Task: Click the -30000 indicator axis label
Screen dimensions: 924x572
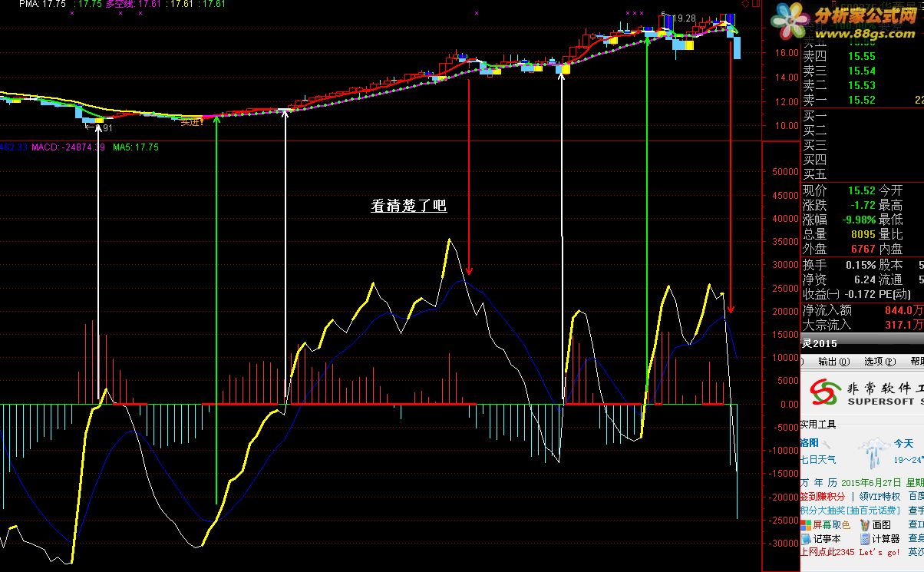Action: click(783, 544)
